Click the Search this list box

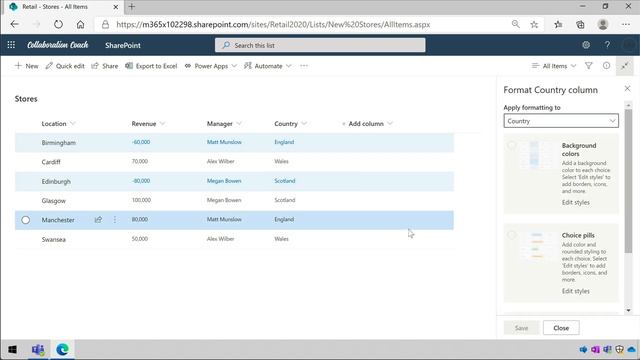coord(320,45)
